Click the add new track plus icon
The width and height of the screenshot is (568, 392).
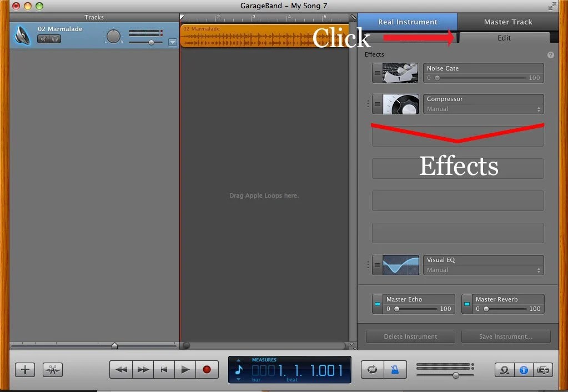24,369
